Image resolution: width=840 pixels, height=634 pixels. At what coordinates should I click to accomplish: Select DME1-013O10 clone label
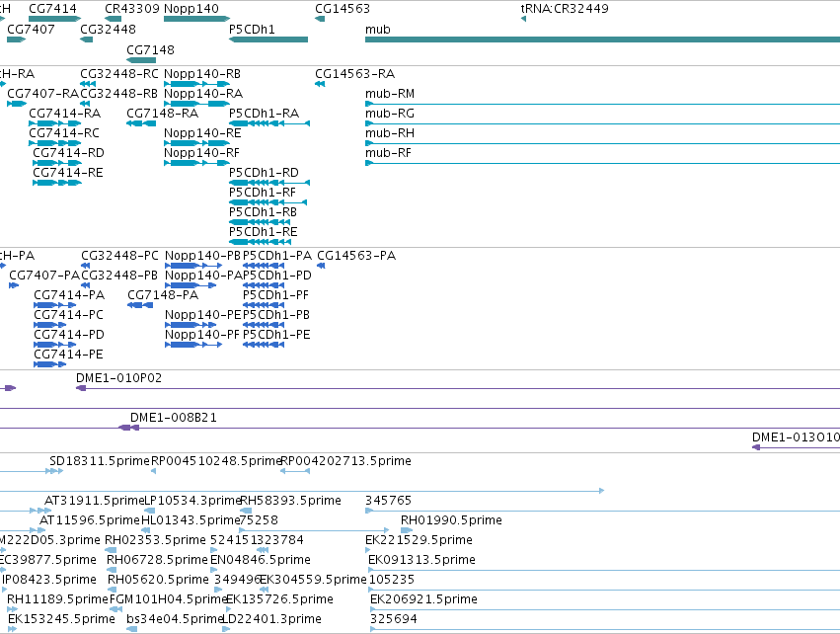[796, 437]
